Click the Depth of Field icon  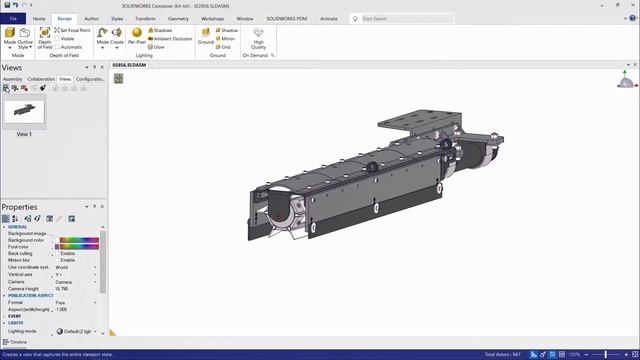[44, 33]
